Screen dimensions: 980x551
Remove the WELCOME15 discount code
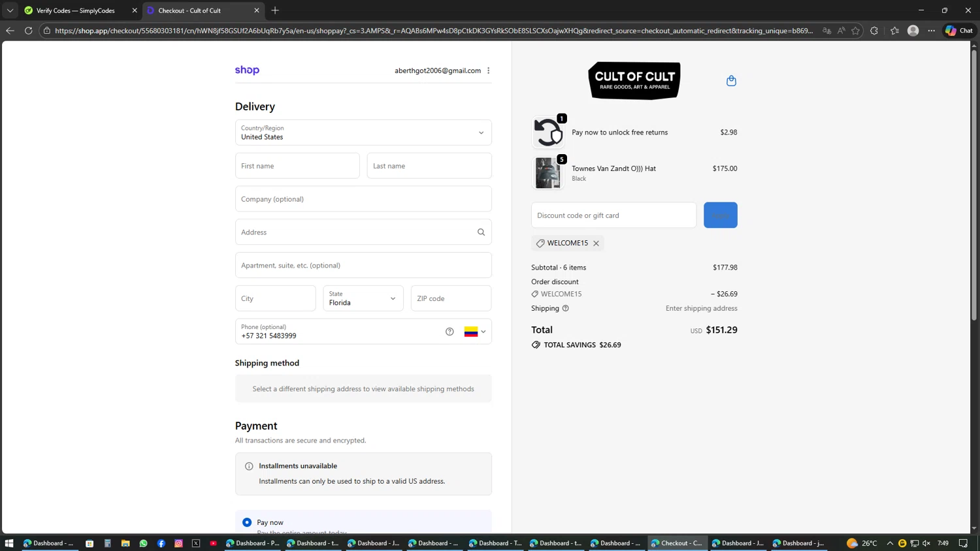pos(596,244)
